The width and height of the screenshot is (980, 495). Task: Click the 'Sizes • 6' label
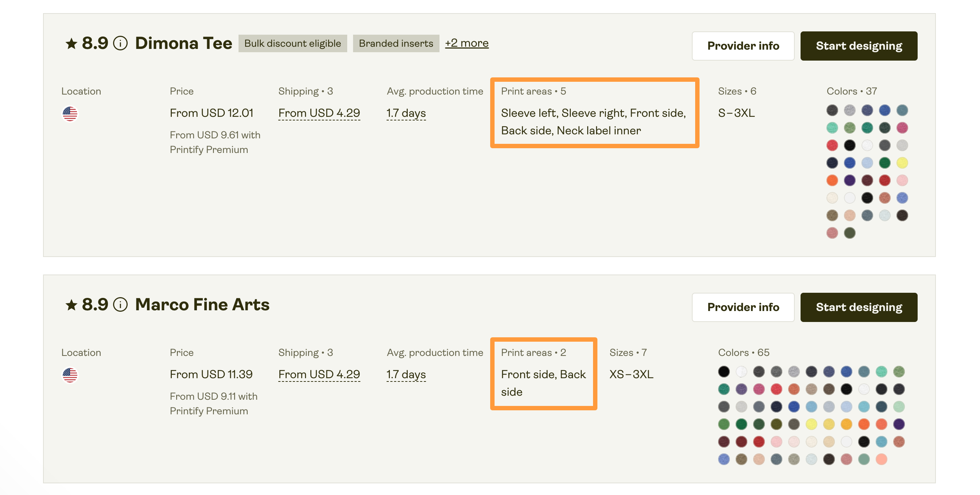(x=737, y=91)
